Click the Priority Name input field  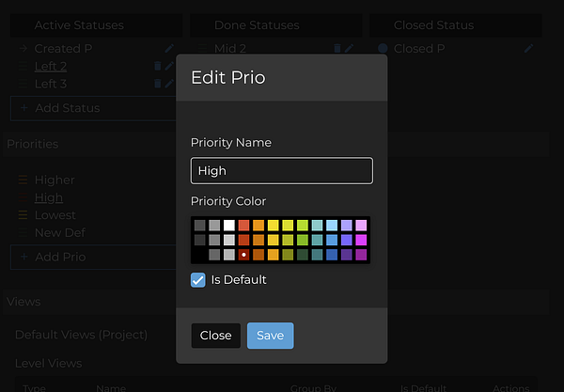click(x=281, y=171)
